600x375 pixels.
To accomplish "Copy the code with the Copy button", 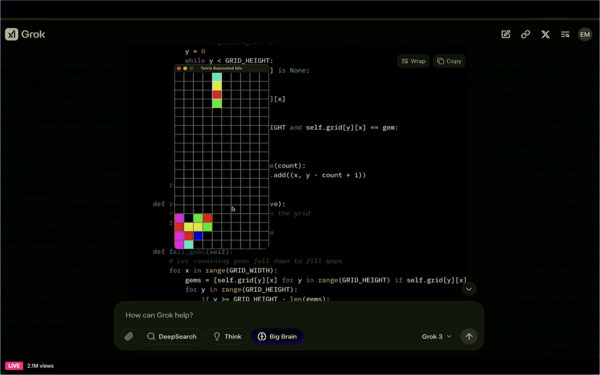I will (449, 61).
